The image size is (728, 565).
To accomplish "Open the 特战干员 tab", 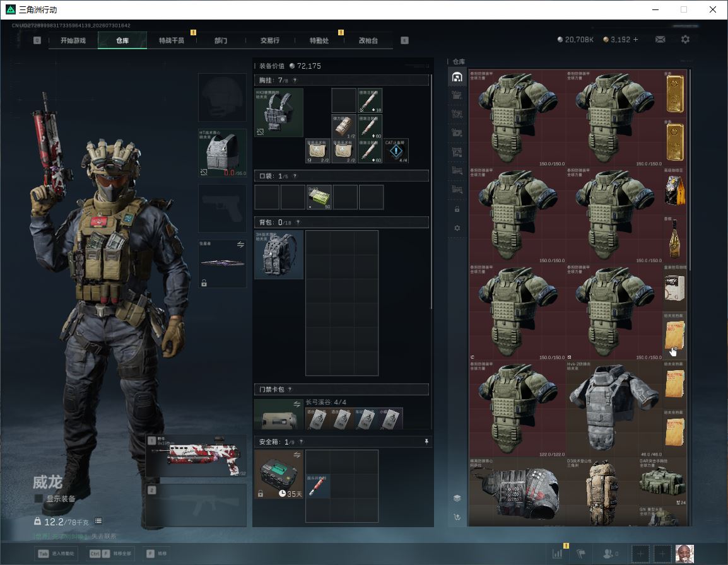I will pyautogui.click(x=172, y=40).
